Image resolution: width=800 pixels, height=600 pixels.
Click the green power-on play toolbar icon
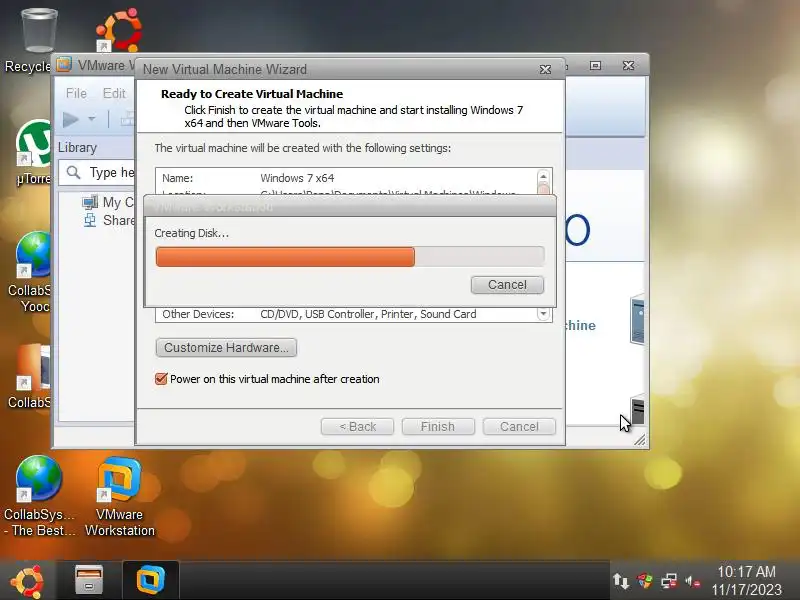(70, 119)
